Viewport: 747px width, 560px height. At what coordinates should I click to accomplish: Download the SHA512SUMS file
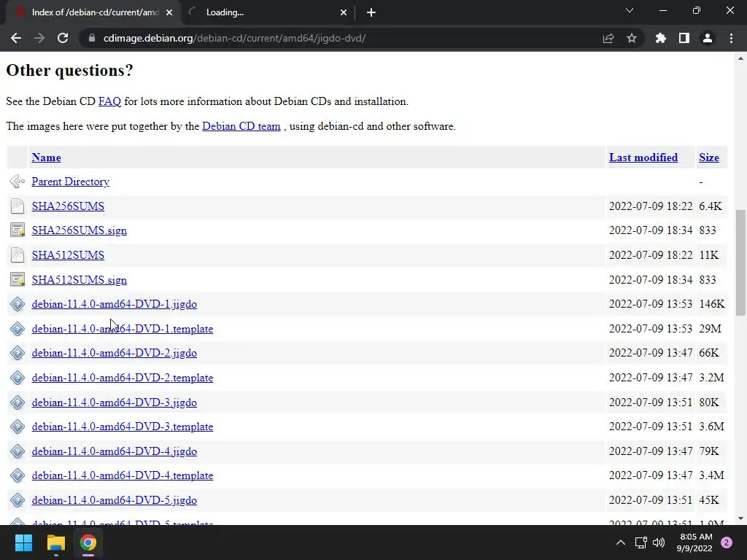(x=68, y=255)
